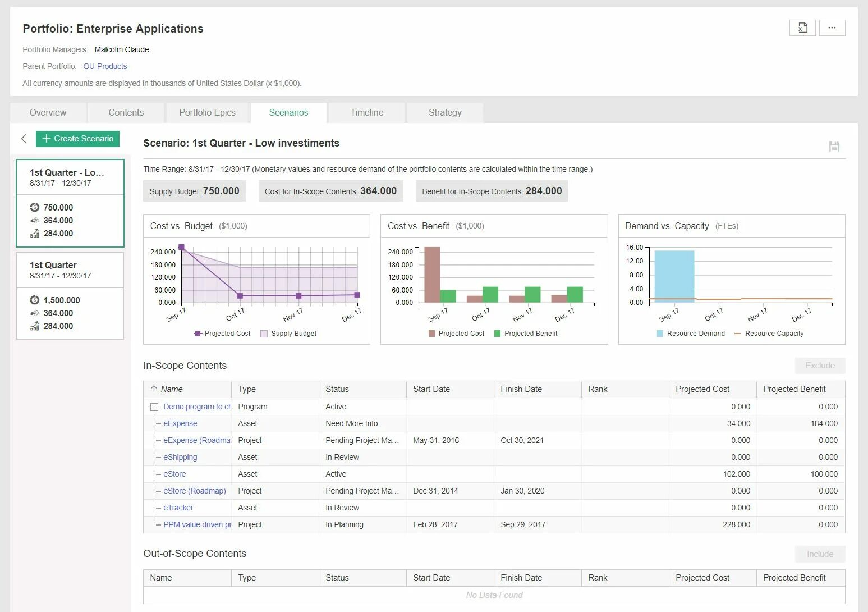Toggle Resource Demand legend swatch

(660, 334)
